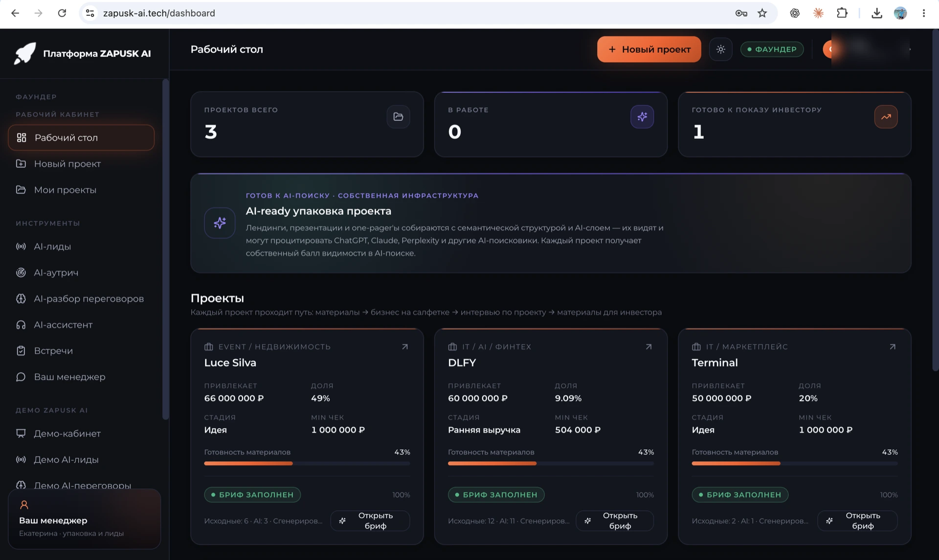Expand the user profile chevron in header
The width and height of the screenshot is (939, 560).
tap(910, 49)
